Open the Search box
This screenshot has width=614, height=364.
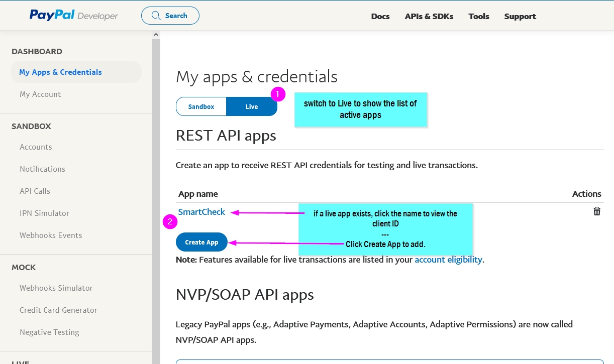[x=170, y=16]
